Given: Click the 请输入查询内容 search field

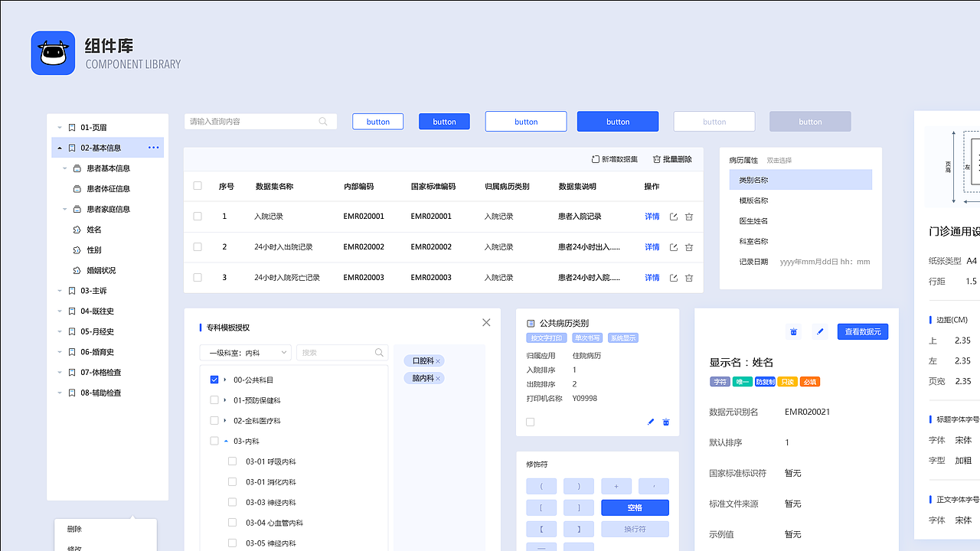Looking at the screenshot, I should (260, 122).
